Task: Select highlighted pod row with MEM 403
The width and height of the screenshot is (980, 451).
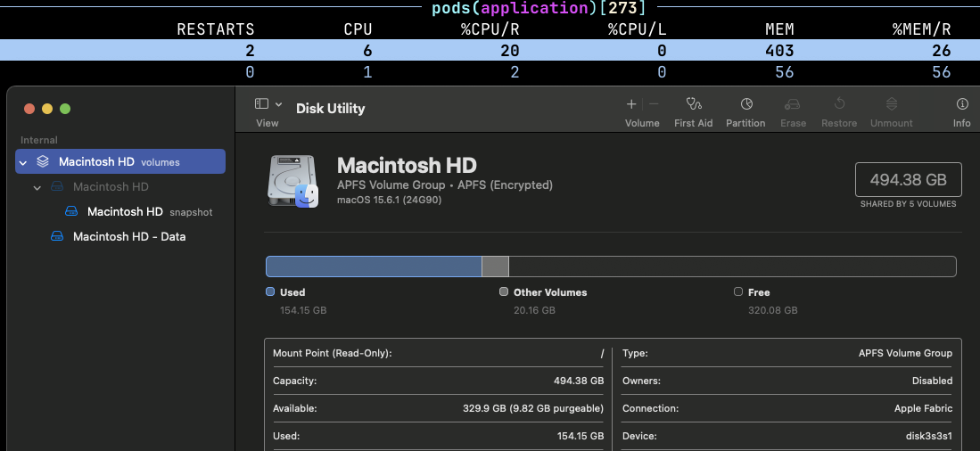Action: pyautogui.click(x=490, y=51)
